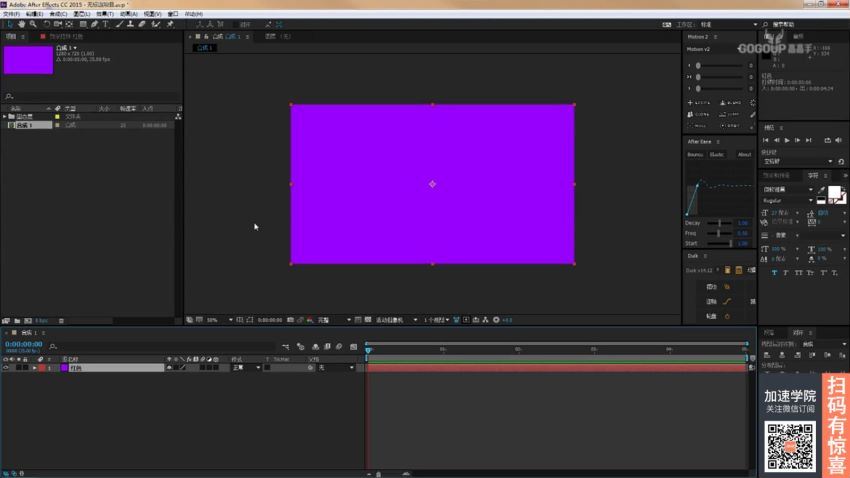Click the new composition icon in Project panel

coord(28,321)
